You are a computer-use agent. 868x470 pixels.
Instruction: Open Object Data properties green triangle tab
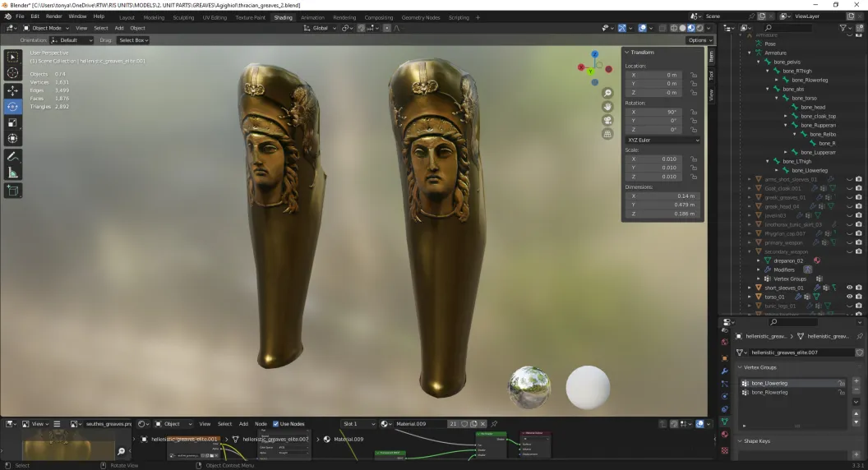pyautogui.click(x=725, y=422)
